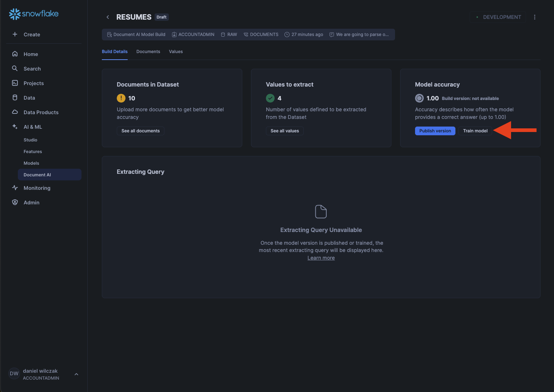The width and height of the screenshot is (554, 392).
Task: Follow the Learn more link
Action: point(321,258)
